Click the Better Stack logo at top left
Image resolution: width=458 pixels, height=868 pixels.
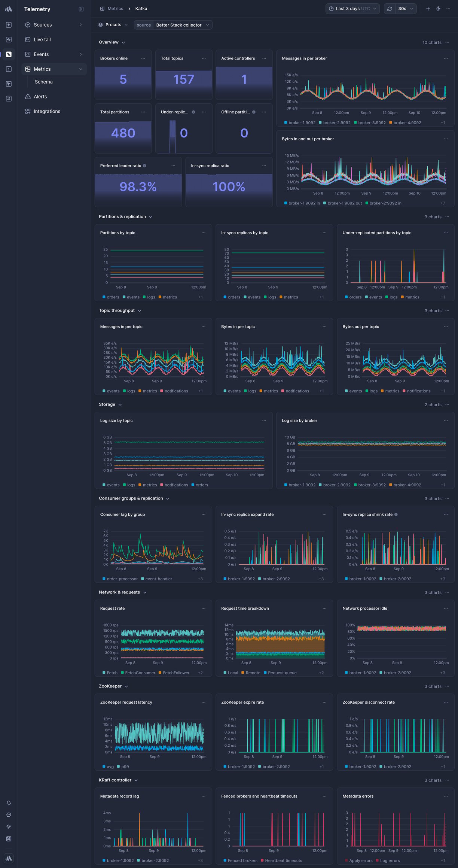pyautogui.click(x=9, y=9)
